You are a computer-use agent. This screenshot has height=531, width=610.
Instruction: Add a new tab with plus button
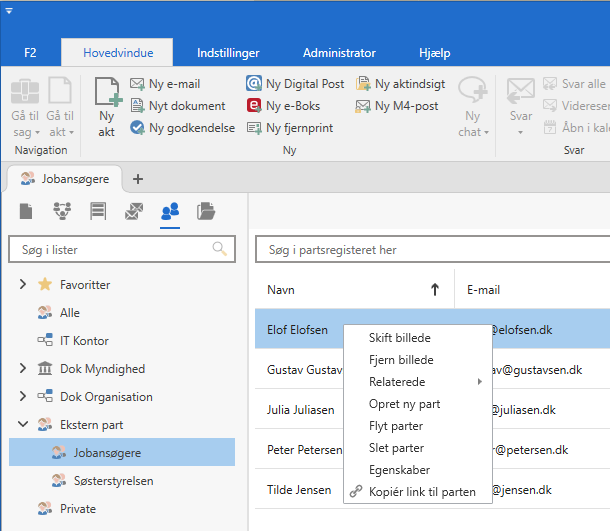point(138,179)
